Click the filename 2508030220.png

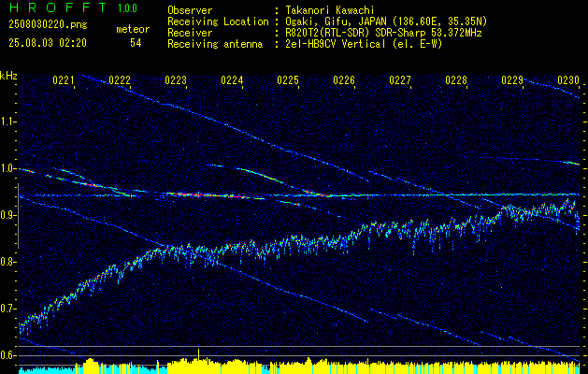click(x=48, y=25)
